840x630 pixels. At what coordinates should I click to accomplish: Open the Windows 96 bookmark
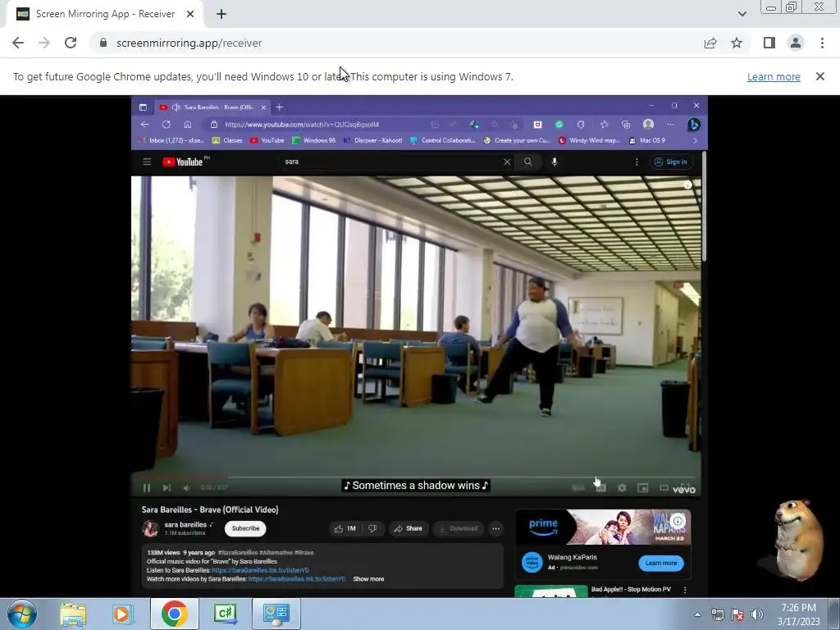[x=313, y=140]
